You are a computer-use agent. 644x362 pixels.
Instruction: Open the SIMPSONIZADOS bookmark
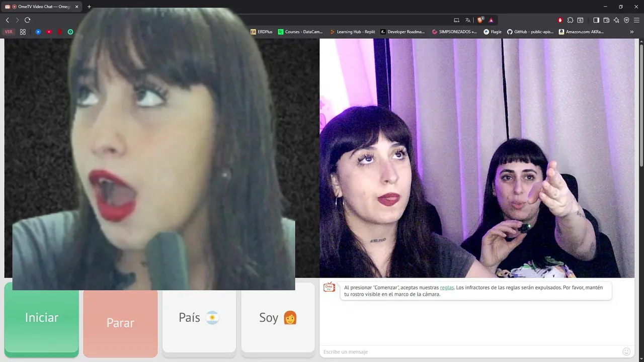pos(455,32)
